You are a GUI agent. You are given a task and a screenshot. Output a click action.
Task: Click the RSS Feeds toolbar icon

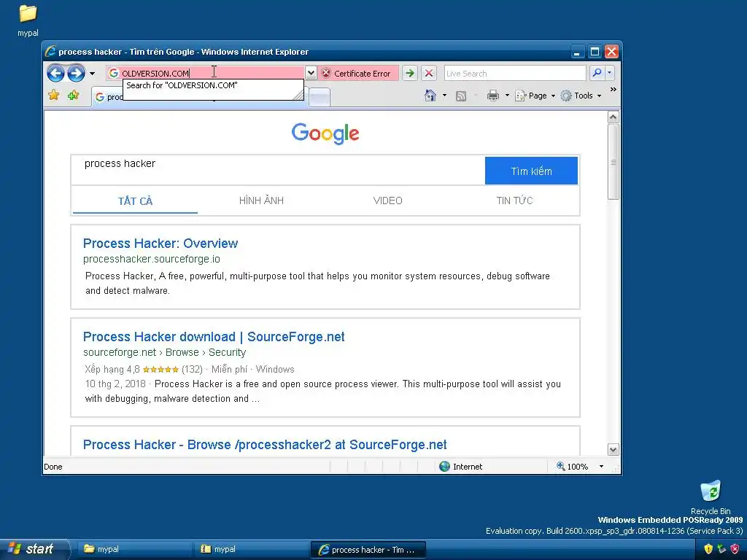(461, 96)
